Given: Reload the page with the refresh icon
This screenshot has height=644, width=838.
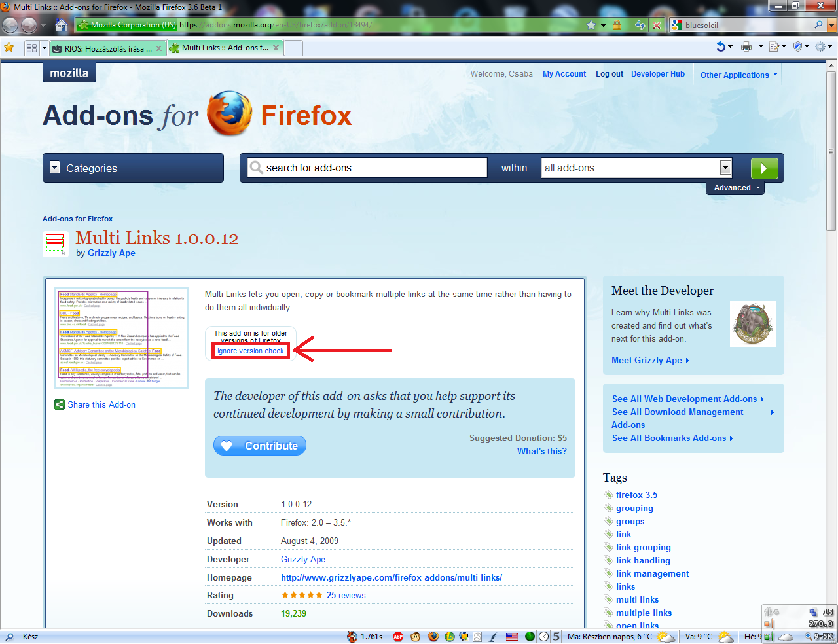Looking at the screenshot, I should 640,25.
